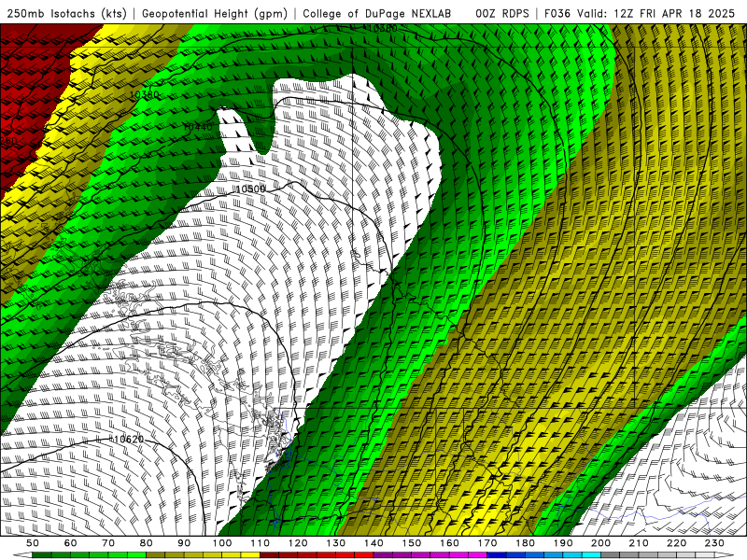Click the 140 knot label on the color scale
Screen dimensions: 747x560
click(x=373, y=543)
